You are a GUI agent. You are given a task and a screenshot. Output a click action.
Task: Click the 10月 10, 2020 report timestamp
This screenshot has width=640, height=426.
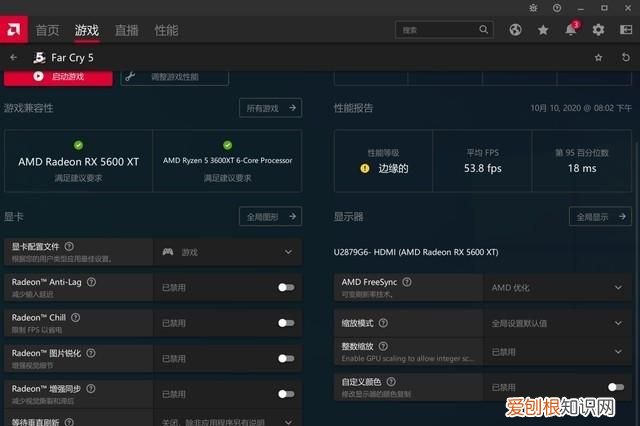pos(581,108)
